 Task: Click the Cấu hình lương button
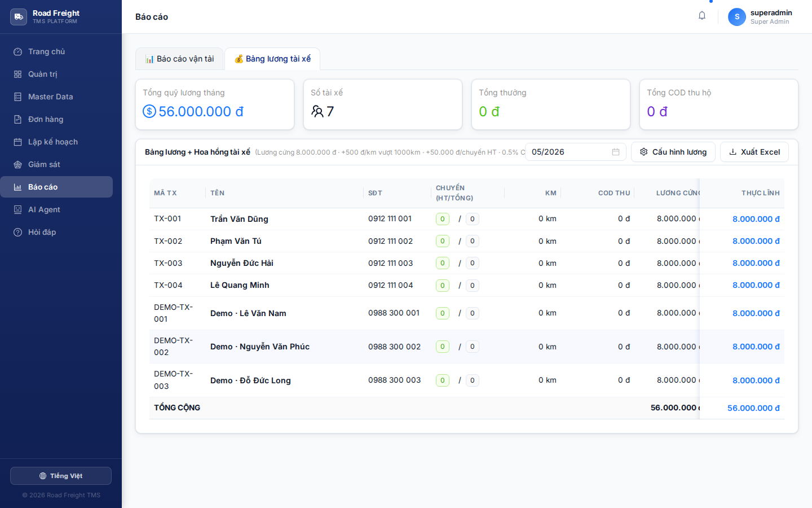click(673, 152)
